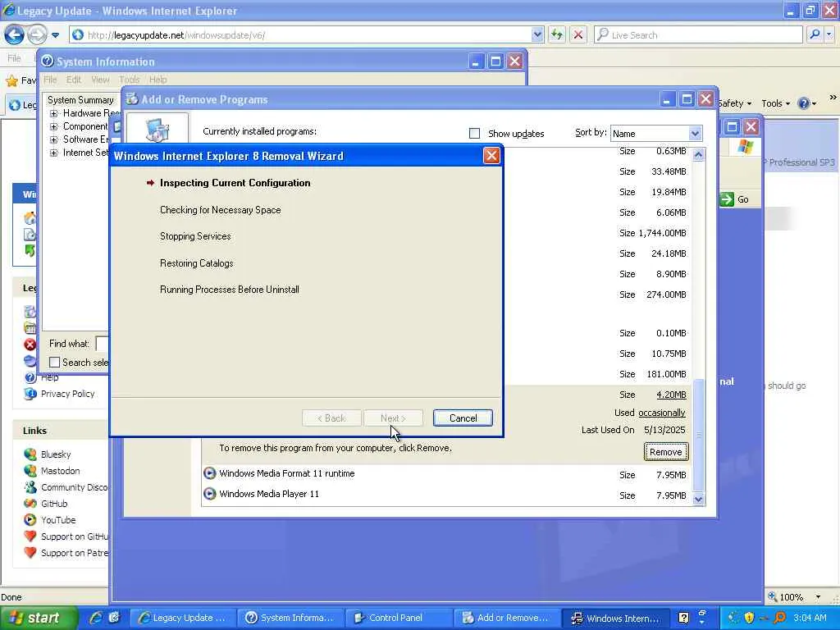Click the IE Stop icon
Viewport: 840px width, 630px height.
(x=578, y=34)
